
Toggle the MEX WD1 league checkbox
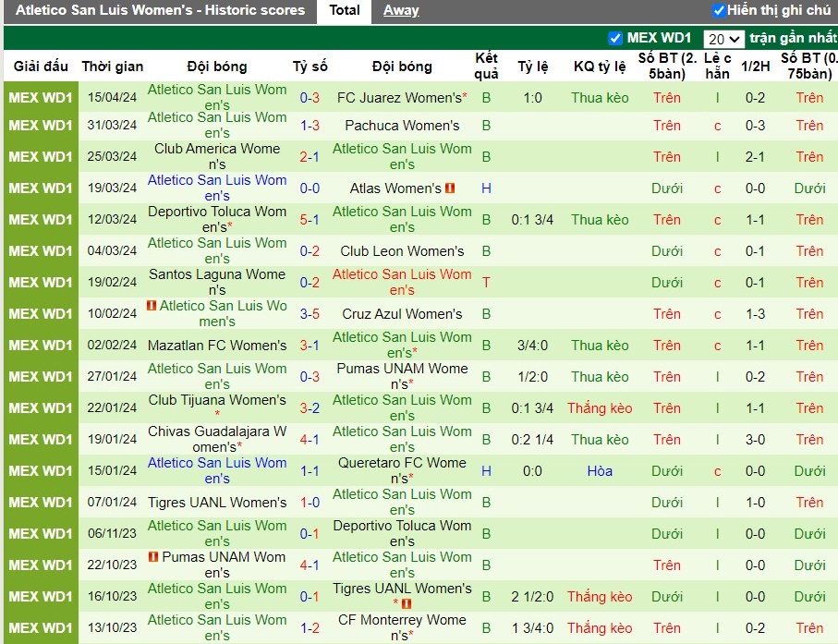coord(615,38)
